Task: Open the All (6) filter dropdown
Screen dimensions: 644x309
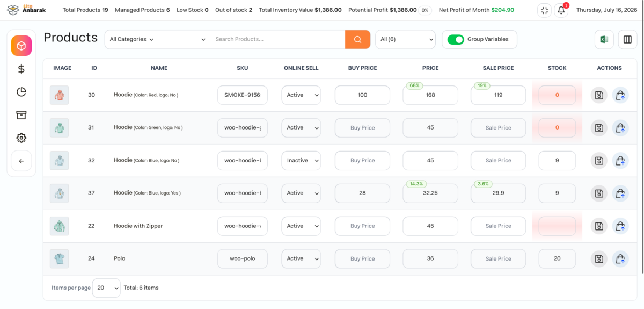Action: click(x=405, y=39)
